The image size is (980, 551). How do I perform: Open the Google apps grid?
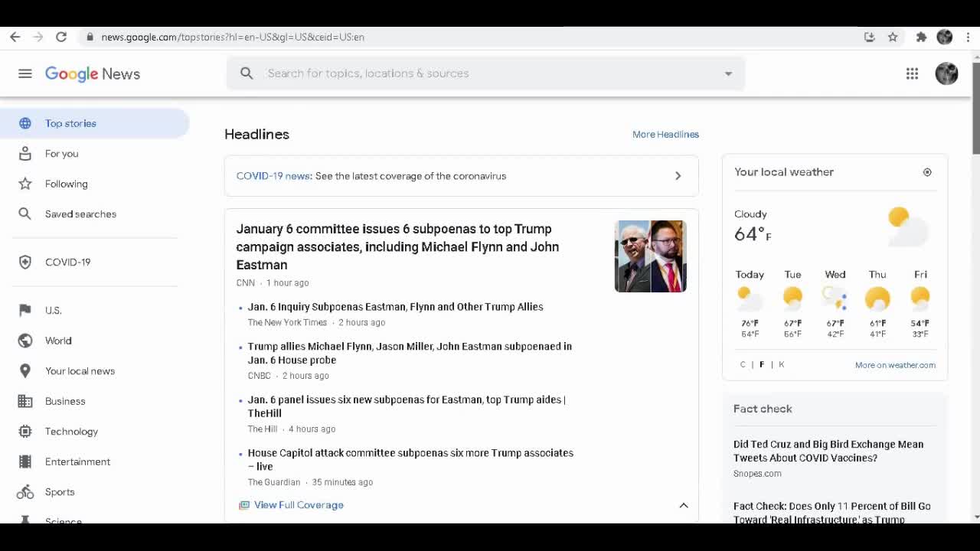pos(912,73)
